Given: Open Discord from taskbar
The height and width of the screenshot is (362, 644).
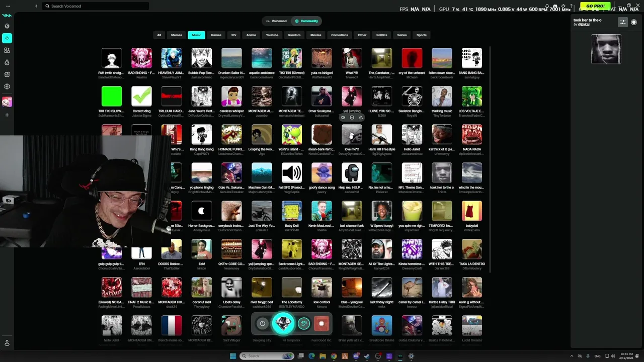Looking at the screenshot, I should 356,356.
